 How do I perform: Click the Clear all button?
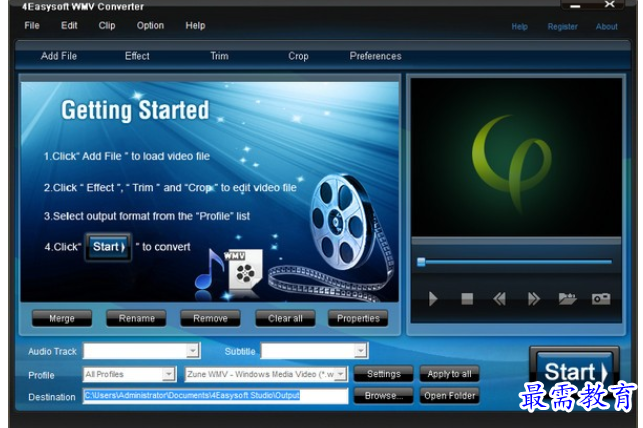coord(285,318)
